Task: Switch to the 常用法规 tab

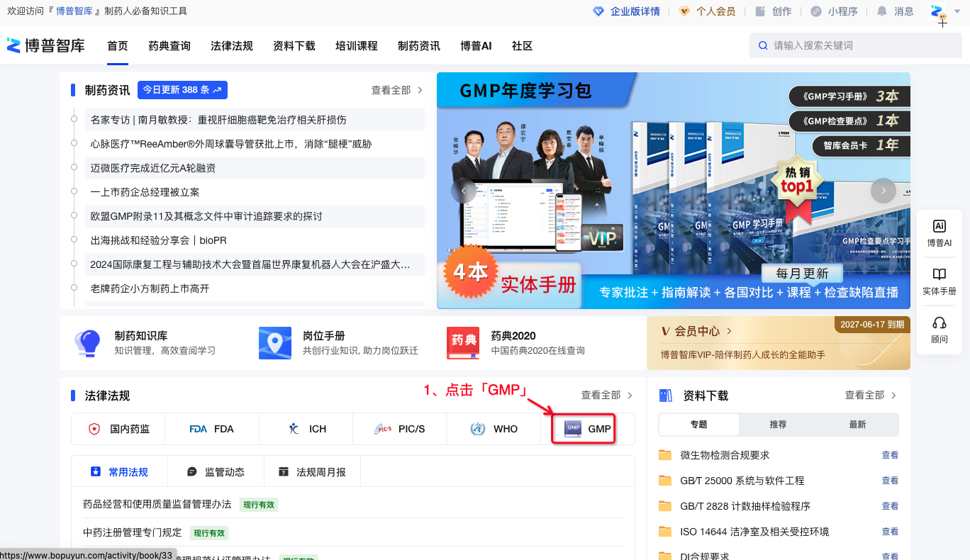Action: 120,472
